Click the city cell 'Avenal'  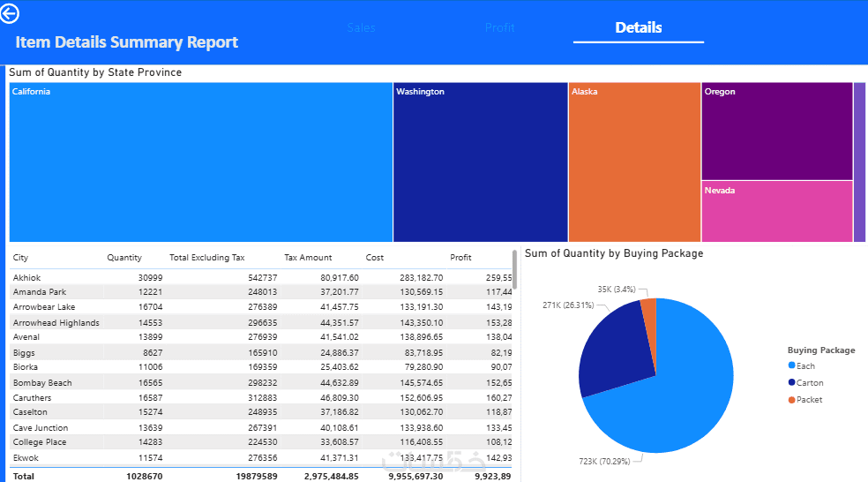26,337
